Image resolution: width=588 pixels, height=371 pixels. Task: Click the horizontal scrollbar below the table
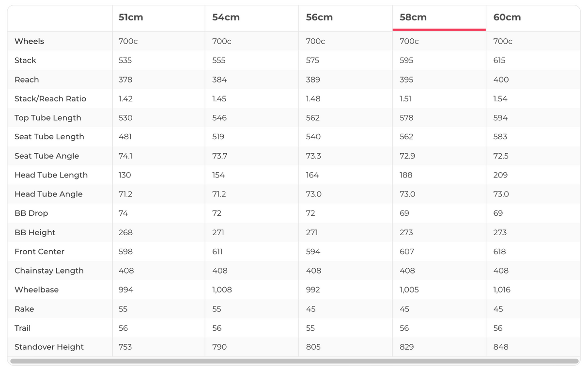[294, 361]
